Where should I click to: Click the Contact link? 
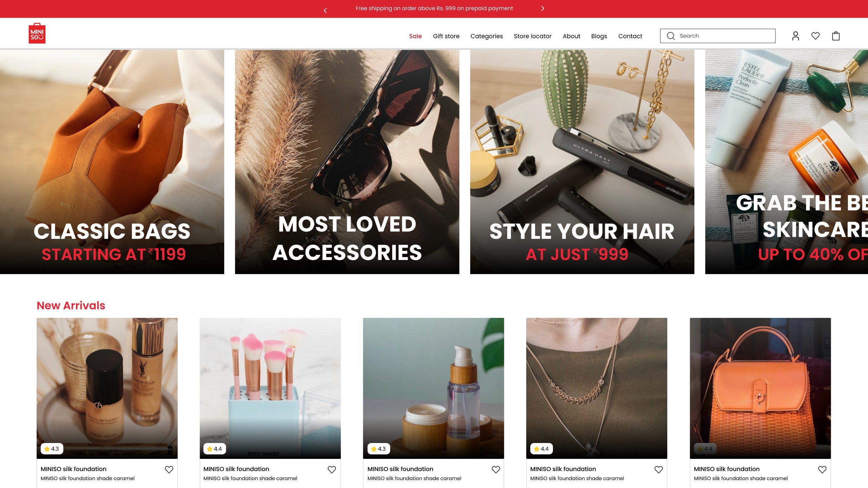(x=630, y=36)
